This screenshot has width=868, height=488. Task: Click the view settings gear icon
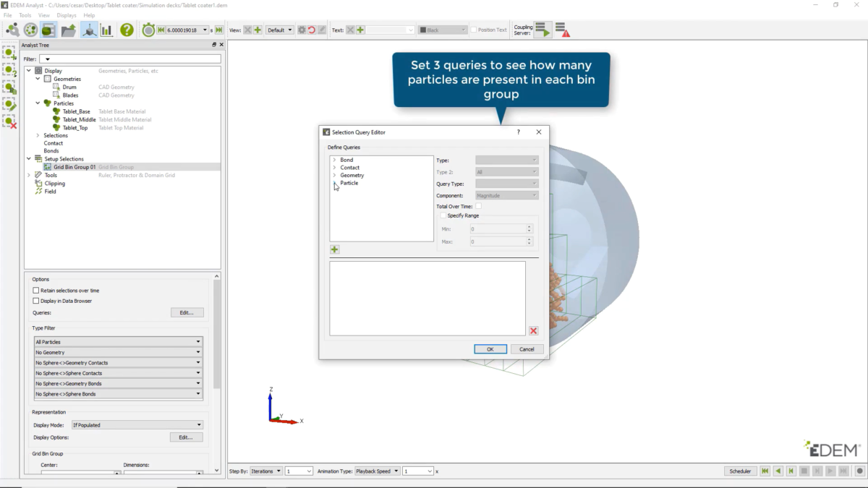[302, 30]
